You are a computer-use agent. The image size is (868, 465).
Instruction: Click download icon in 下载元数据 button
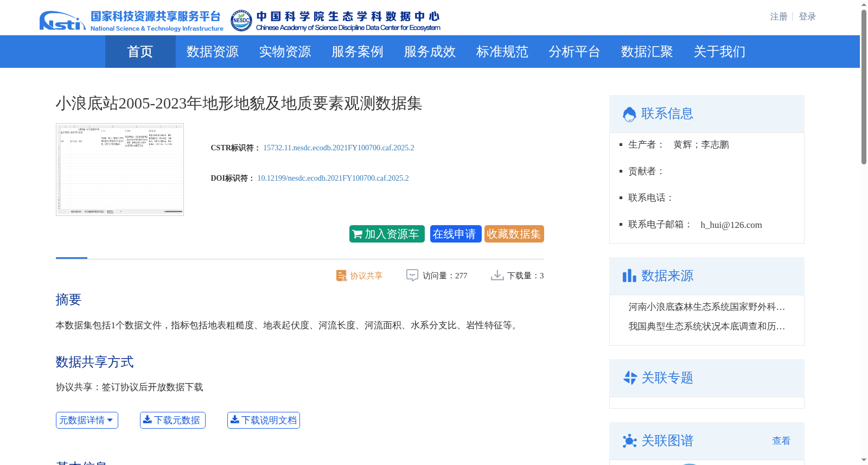(x=147, y=419)
